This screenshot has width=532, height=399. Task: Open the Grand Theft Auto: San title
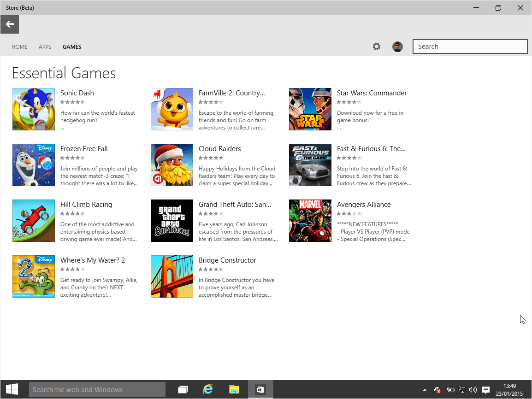(235, 205)
